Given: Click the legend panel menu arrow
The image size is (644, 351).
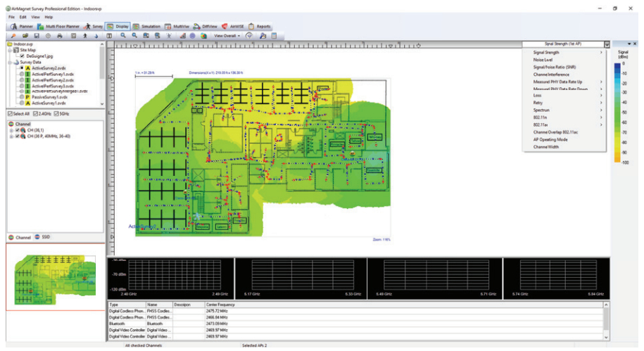Looking at the screenshot, I should [x=629, y=44].
